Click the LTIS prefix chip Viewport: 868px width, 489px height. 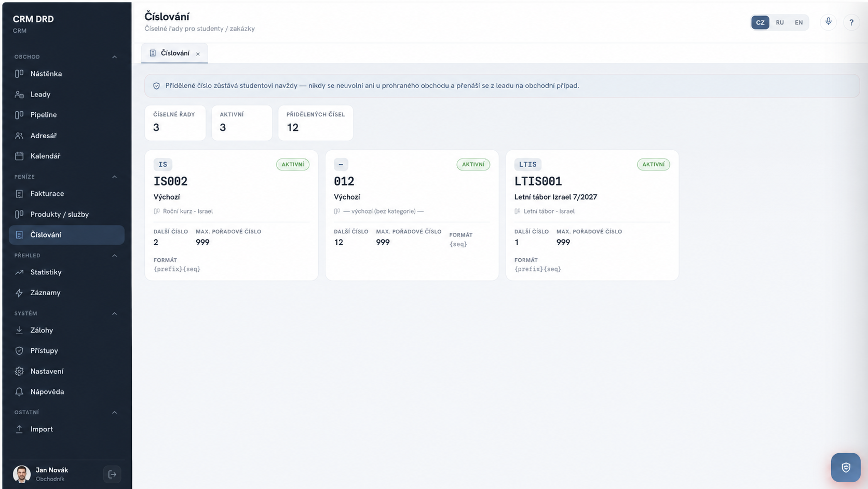(528, 165)
